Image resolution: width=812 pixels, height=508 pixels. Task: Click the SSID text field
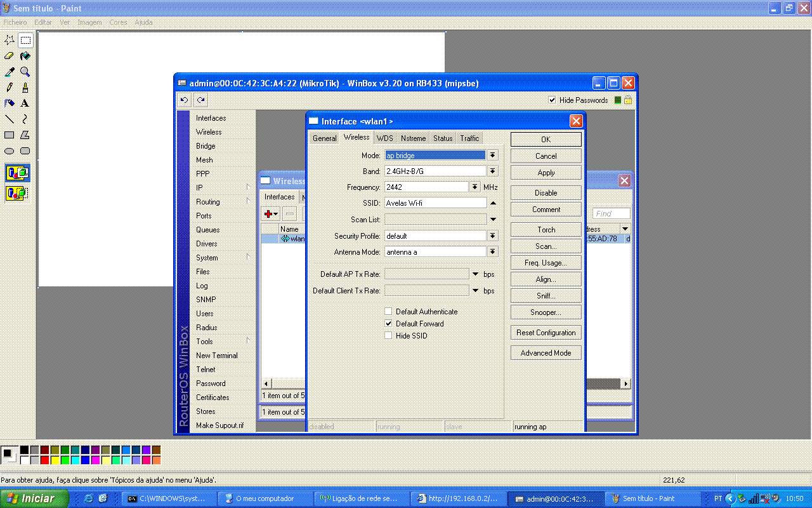[435, 203]
